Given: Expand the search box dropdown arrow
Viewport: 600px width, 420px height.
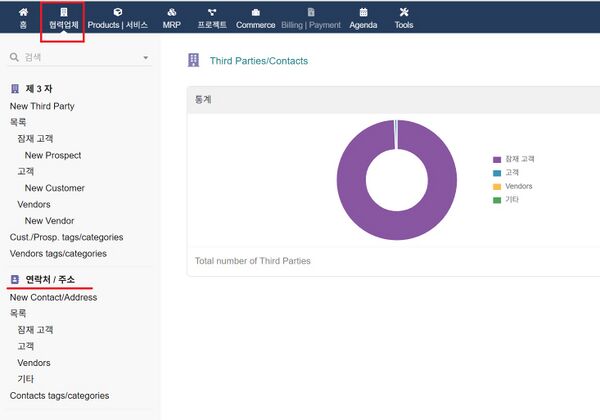Looking at the screenshot, I should tap(146, 58).
